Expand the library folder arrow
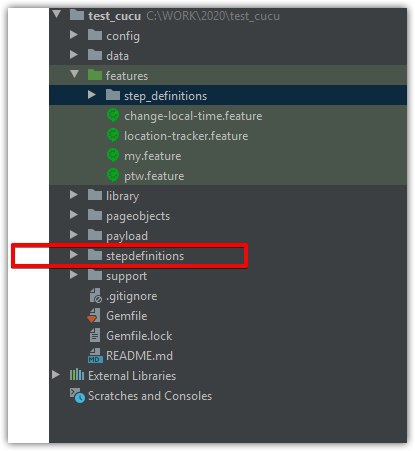This screenshot has width=415, height=451. coord(74,195)
